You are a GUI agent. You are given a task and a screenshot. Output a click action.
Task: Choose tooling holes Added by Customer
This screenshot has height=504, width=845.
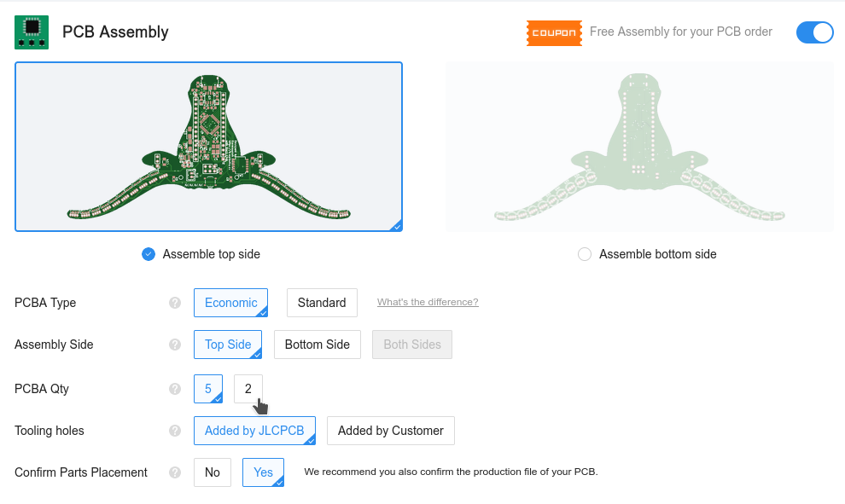point(390,431)
